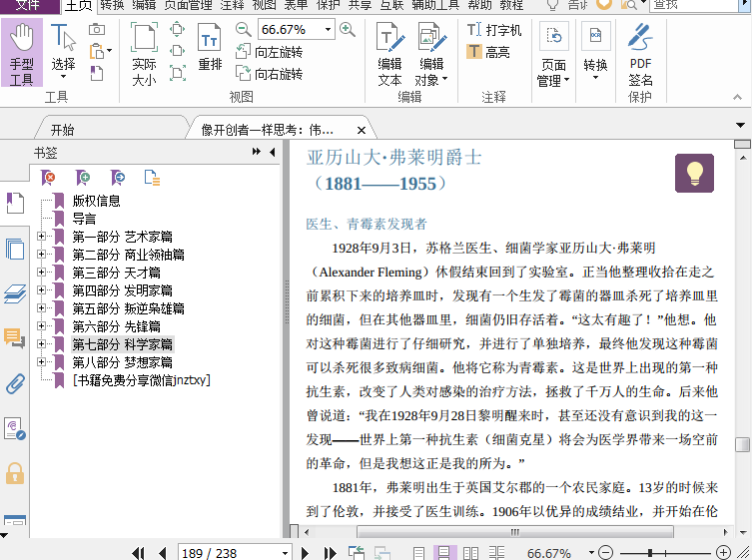Go to the last page button
The width and height of the screenshot is (752, 560).
[x=330, y=553]
